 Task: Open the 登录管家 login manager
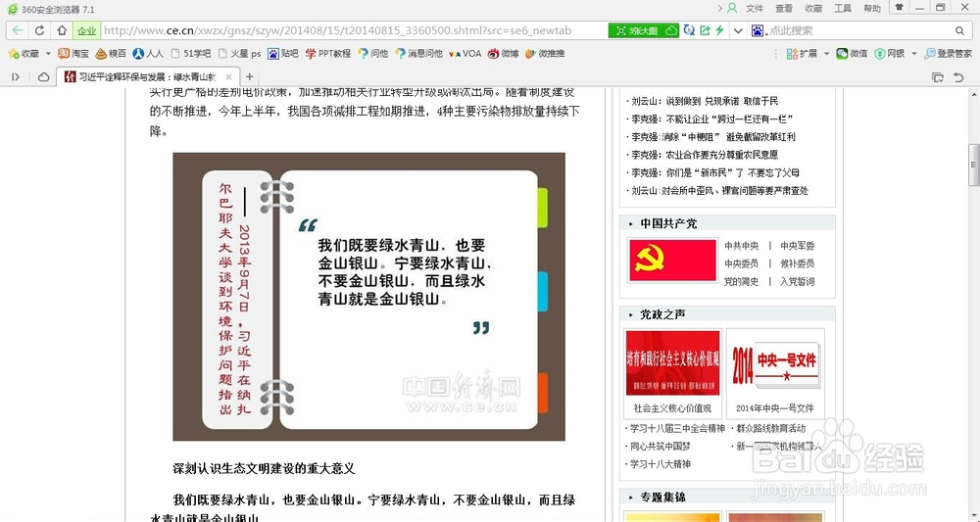tap(948, 54)
